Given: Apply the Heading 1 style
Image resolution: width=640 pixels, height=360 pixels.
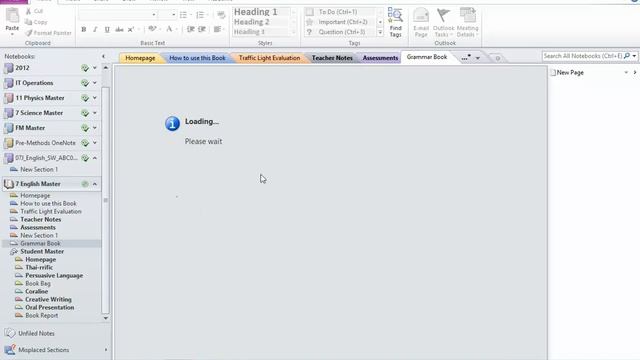Looking at the screenshot, I should point(256,12).
